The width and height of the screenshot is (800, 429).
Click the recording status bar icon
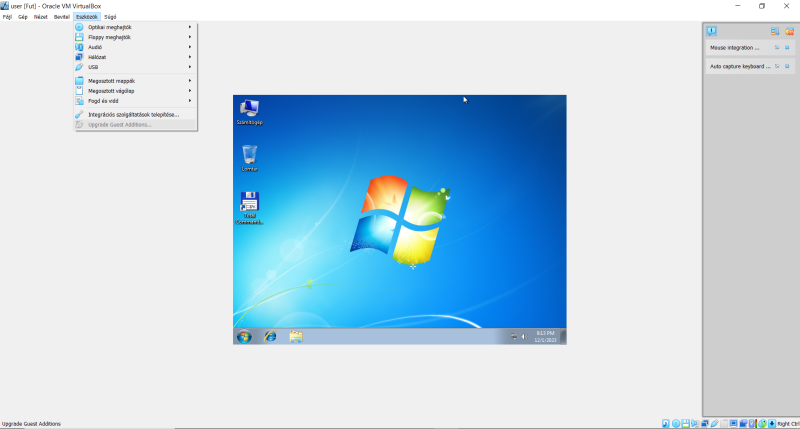click(x=743, y=423)
